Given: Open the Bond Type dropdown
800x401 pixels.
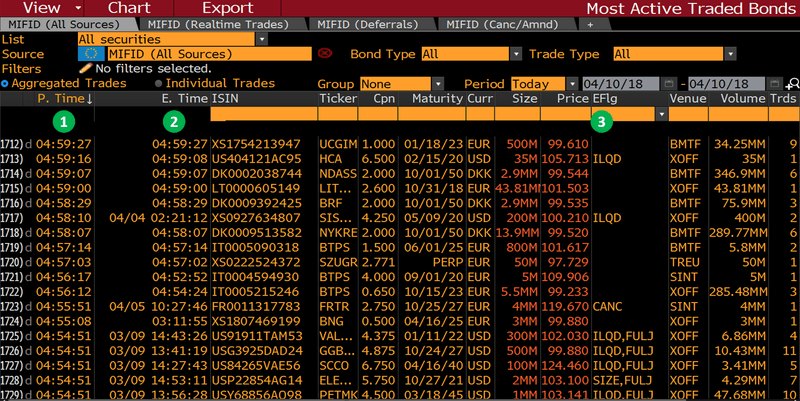Looking at the screenshot, I should click(x=516, y=54).
